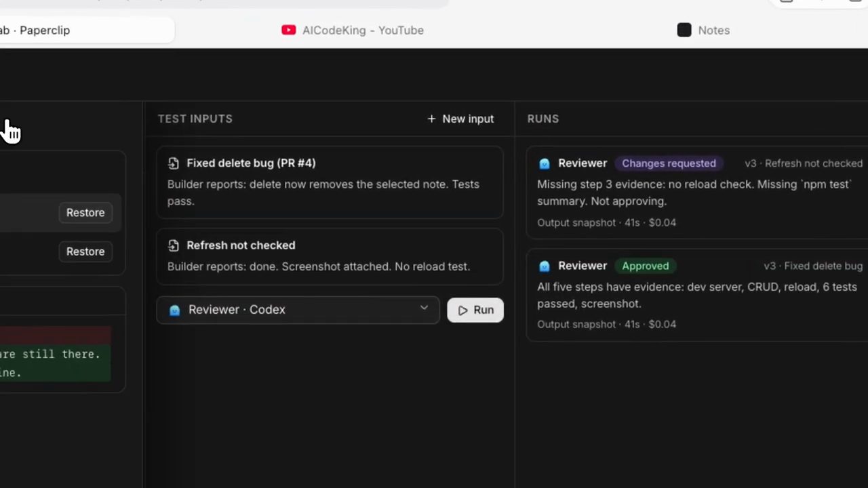Click green diff line 'are still there.'
Viewport: 868px width, 488px height.
pyautogui.click(x=54, y=354)
